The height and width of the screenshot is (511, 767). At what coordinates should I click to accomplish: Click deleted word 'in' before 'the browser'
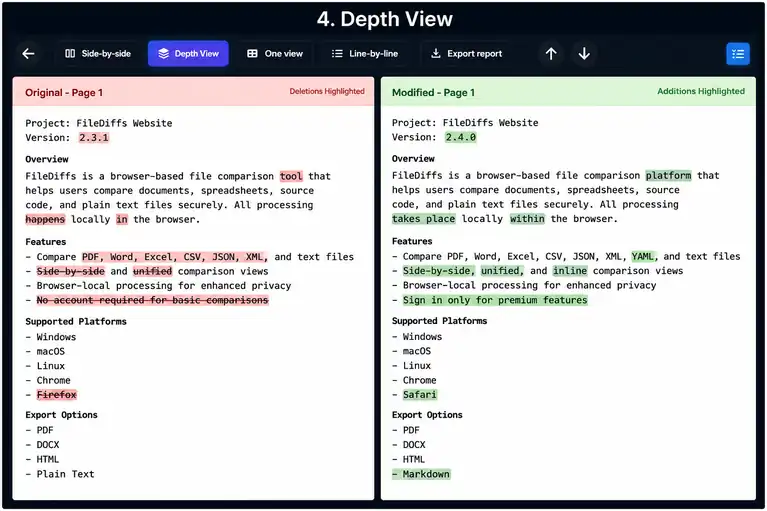click(122, 220)
